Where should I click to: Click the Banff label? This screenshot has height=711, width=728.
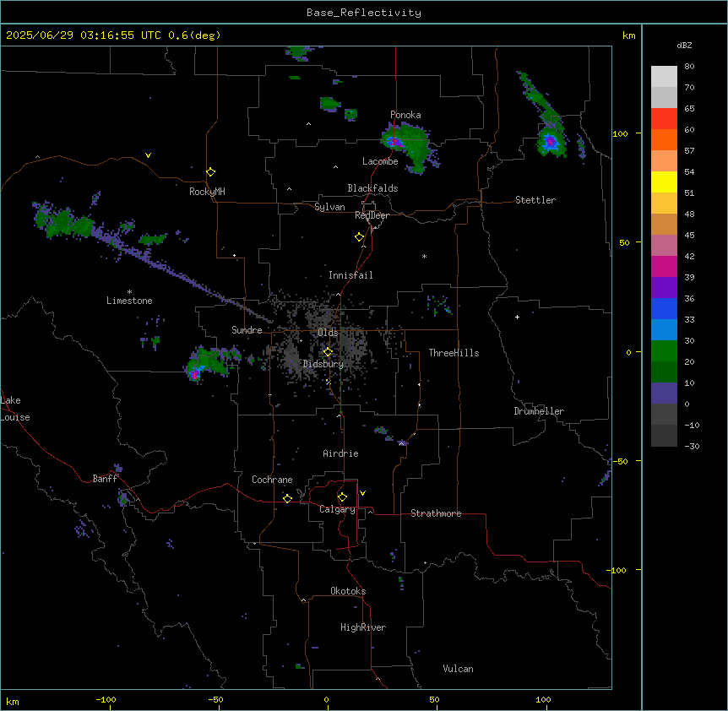coord(105,479)
